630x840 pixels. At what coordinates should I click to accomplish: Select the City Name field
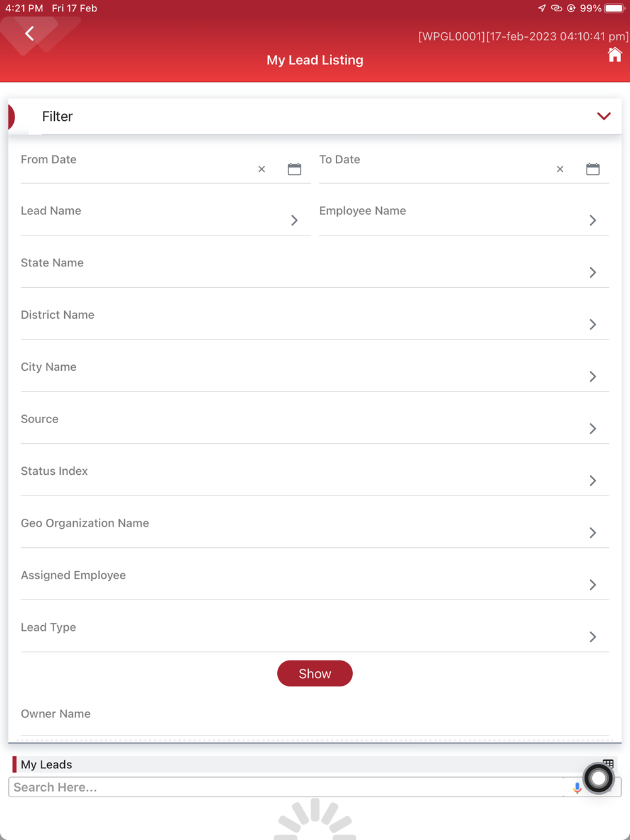coord(315,373)
